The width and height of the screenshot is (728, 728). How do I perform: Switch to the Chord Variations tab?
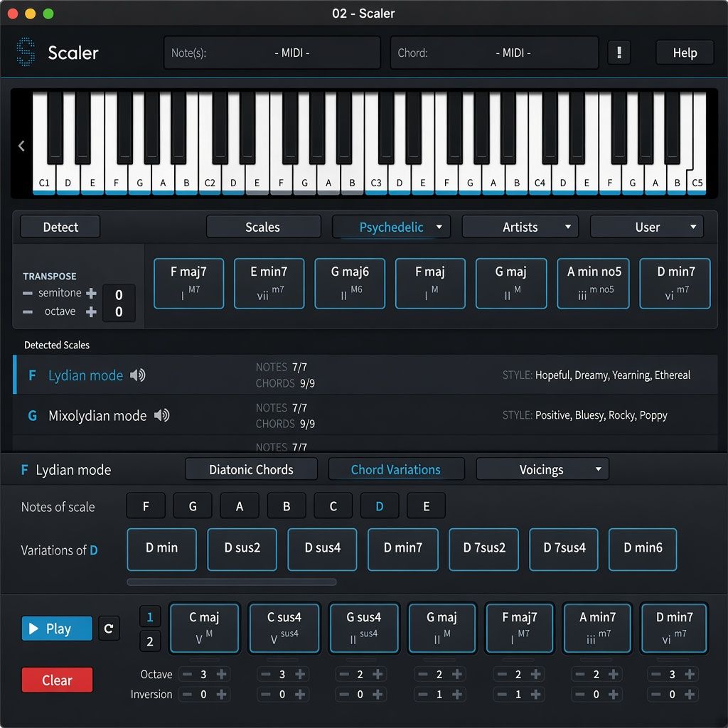[396, 469]
